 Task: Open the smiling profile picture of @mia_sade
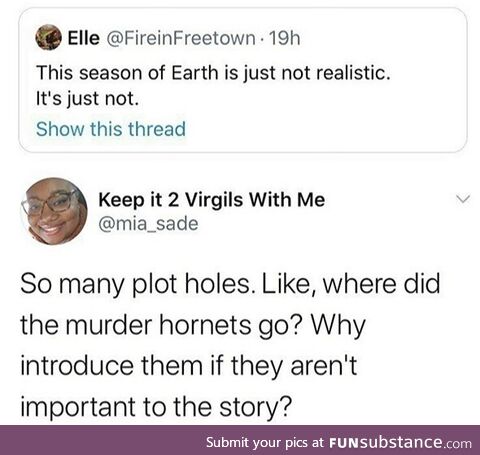coord(54,211)
